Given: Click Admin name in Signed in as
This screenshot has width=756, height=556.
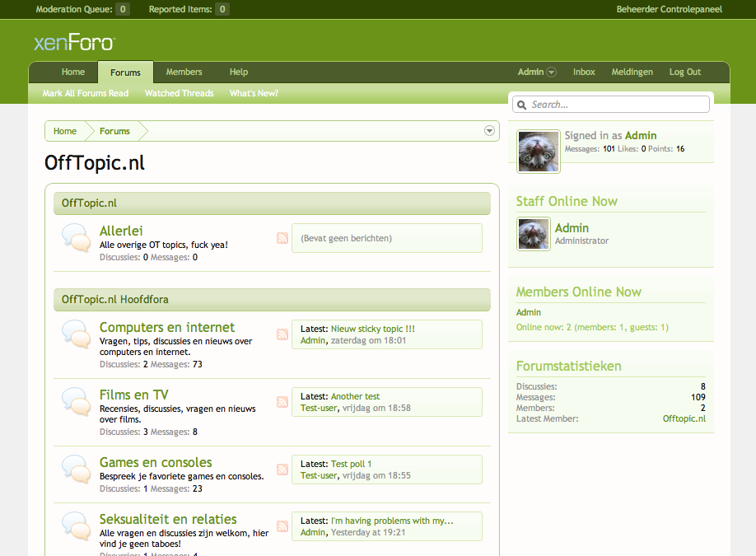Looking at the screenshot, I should click(x=640, y=136).
